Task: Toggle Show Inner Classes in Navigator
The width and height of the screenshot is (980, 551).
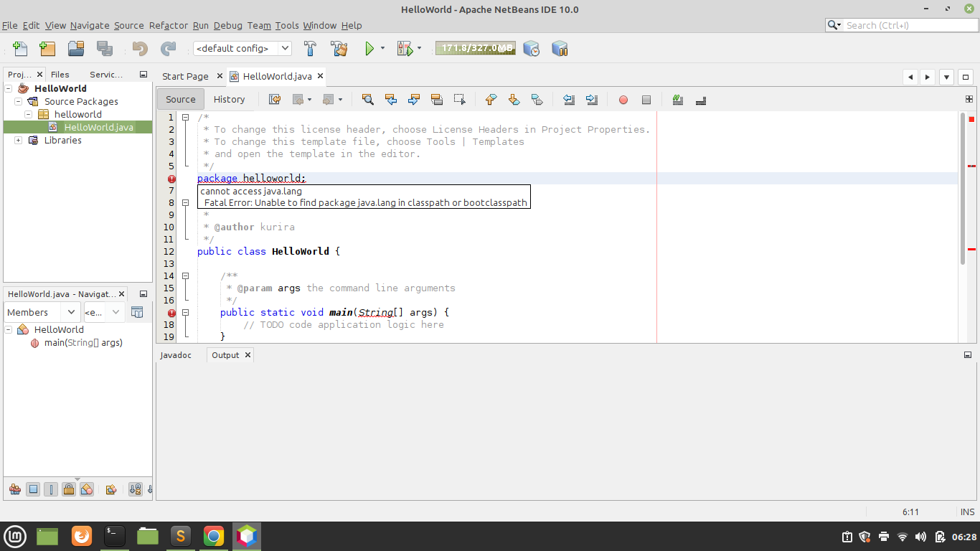Action: (87, 489)
